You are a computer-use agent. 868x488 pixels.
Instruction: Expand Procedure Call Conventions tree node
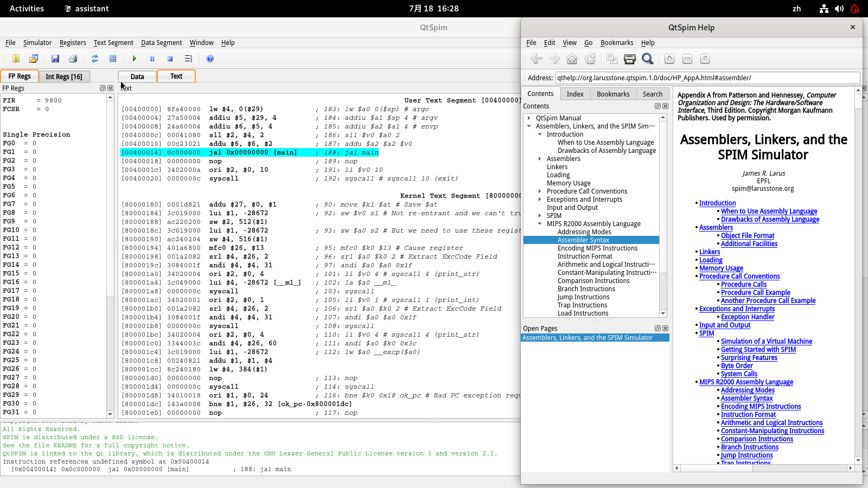coord(540,191)
